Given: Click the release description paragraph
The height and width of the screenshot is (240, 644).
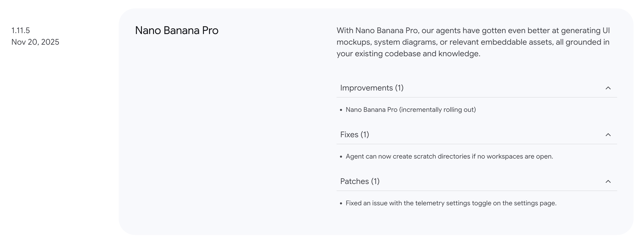Looking at the screenshot, I should 473,42.
